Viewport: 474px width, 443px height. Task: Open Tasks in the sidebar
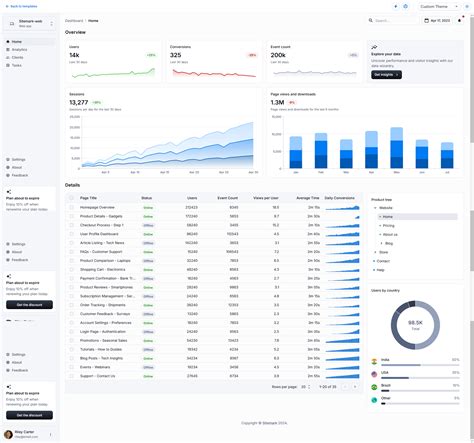point(29,65)
